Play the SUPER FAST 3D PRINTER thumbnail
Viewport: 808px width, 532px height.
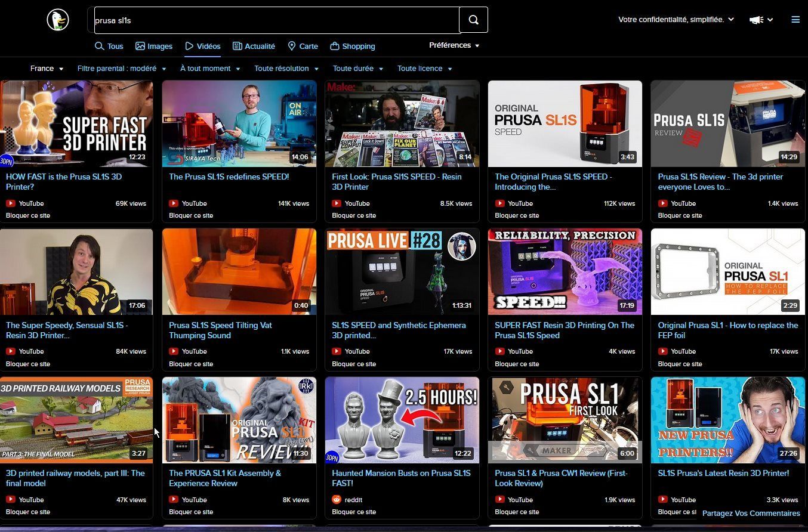click(x=76, y=123)
